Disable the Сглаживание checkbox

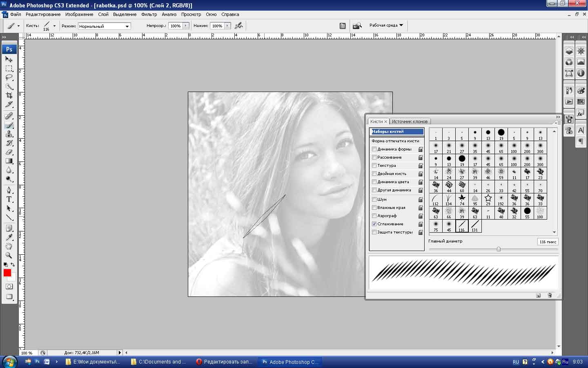(x=374, y=224)
